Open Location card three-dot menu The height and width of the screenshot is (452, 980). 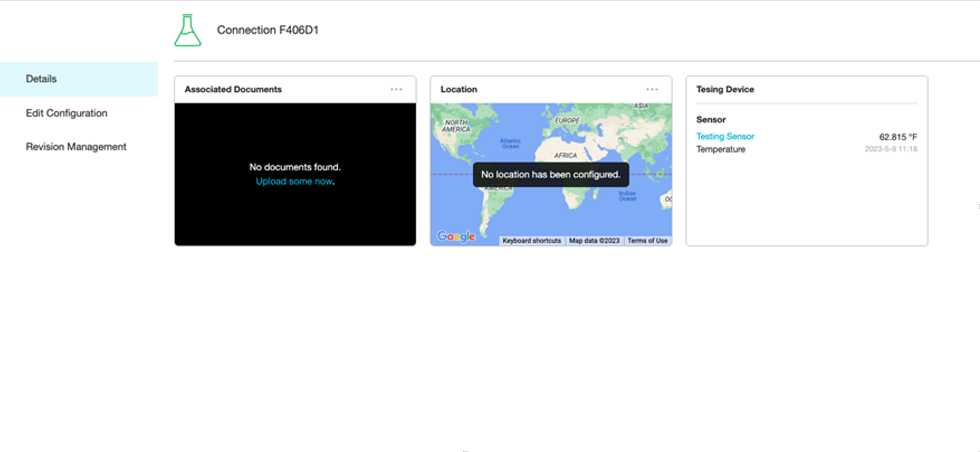coord(652,89)
